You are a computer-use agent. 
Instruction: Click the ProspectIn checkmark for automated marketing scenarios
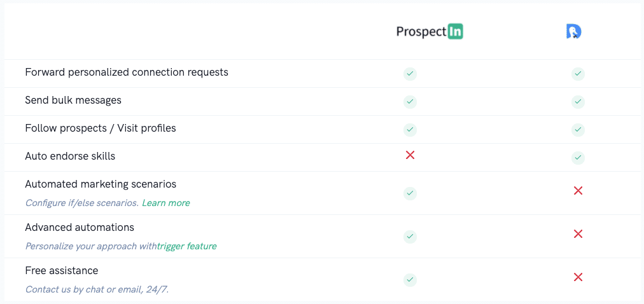click(x=410, y=193)
